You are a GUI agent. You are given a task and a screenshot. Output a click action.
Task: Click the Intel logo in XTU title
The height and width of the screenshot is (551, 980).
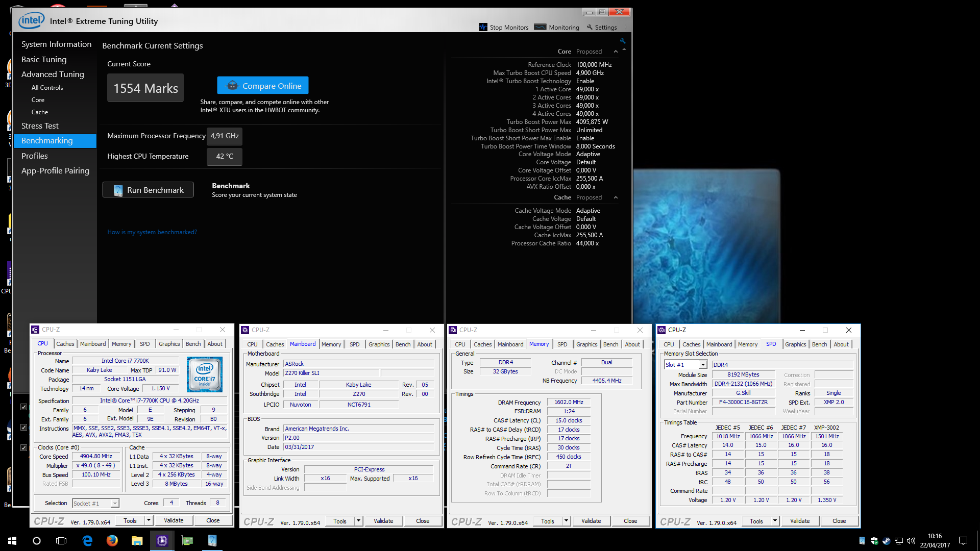click(32, 20)
